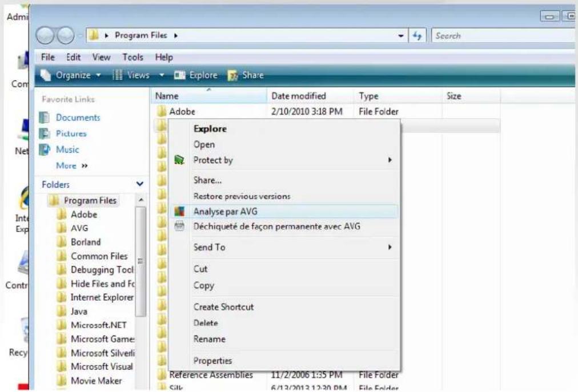The image size is (578, 392).
Task: Open the Views dropdown arrow
Action: tap(162, 75)
